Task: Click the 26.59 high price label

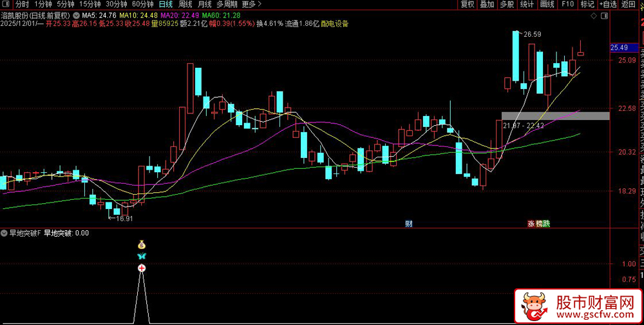Action: 533,35
